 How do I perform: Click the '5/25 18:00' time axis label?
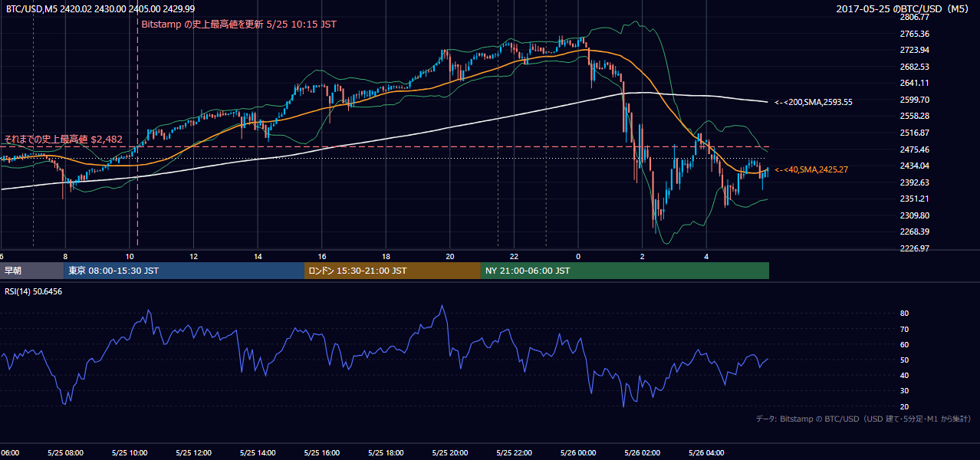click(x=386, y=453)
